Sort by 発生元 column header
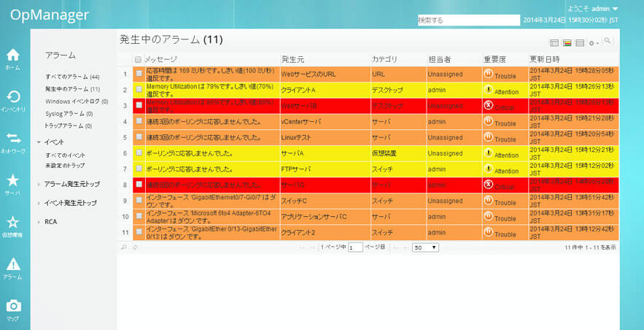The height and width of the screenshot is (330, 644). click(293, 60)
